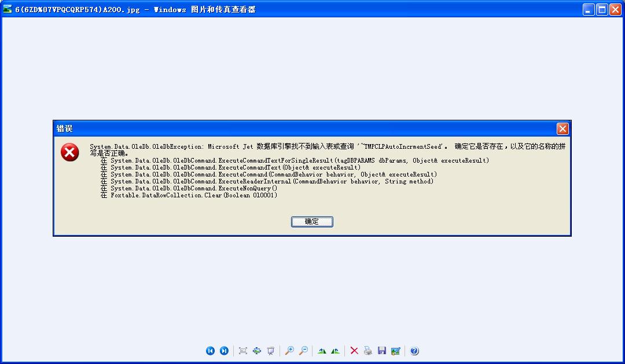Click the 'Foxtable.DataRowCollection.Clear' stack line
The width and height of the screenshot is (625, 364).
[x=189, y=196]
